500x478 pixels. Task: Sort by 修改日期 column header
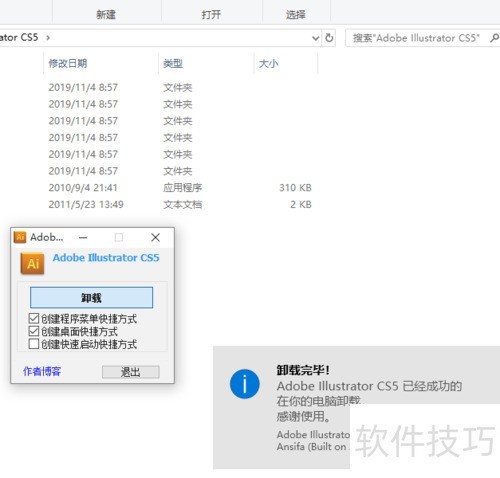[x=68, y=63]
